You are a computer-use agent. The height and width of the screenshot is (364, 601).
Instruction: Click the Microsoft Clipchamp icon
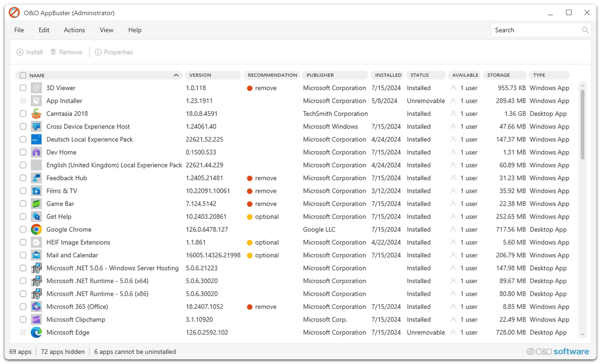pyautogui.click(x=36, y=320)
